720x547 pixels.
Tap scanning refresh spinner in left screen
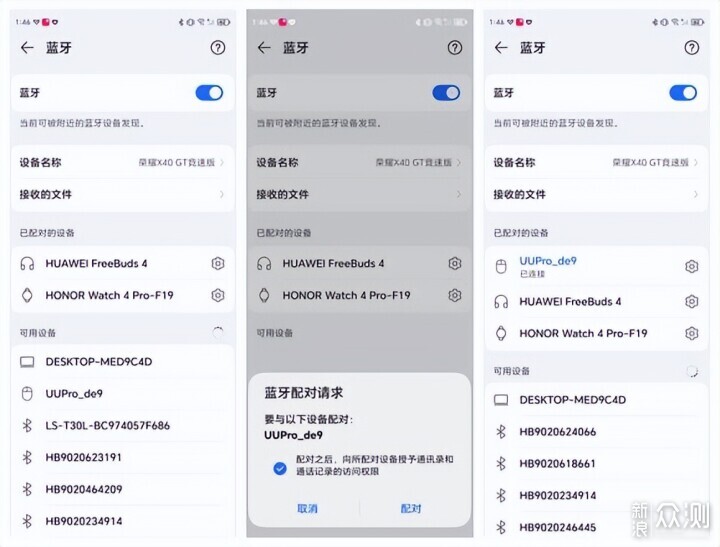[x=218, y=333]
